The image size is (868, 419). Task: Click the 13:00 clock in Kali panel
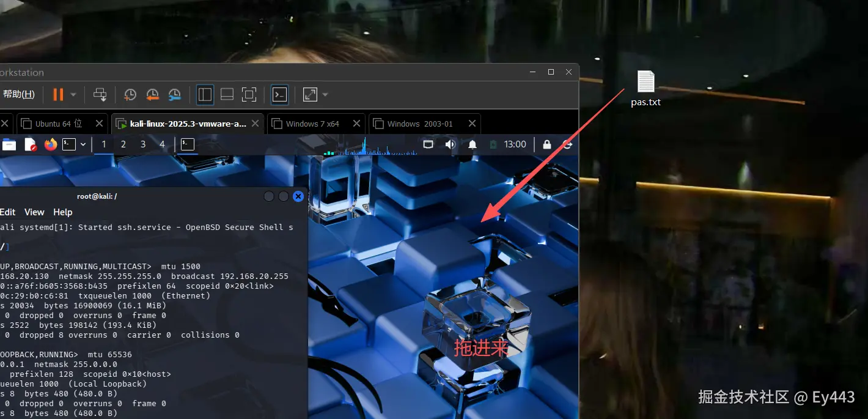[515, 144]
